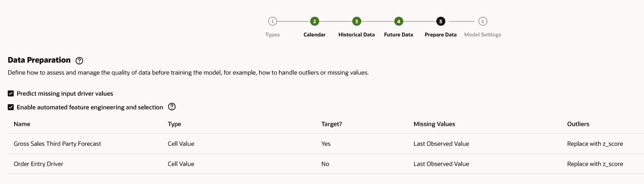Image resolution: width=644 pixels, height=184 pixels.
Task: Click step 2 Calendar circle
Action: coord(314,21)
